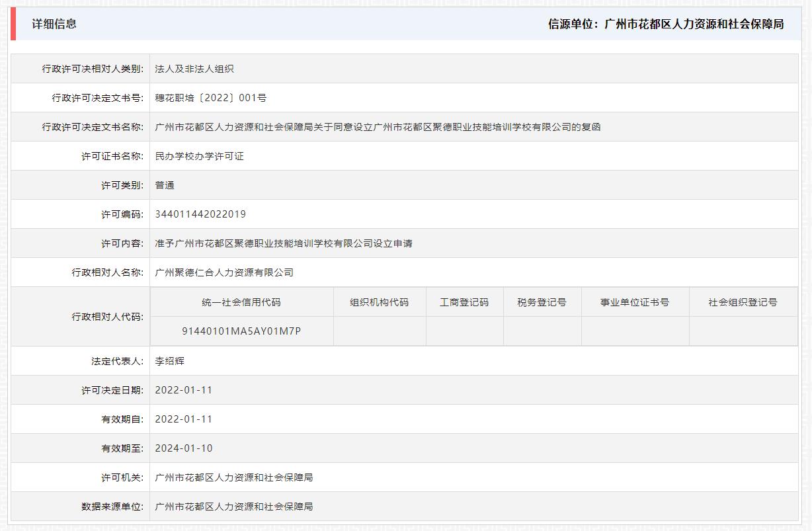Screen dimensions: 812x531
Task: Click the 工商登记码 column header
Action: pos(464,302)
